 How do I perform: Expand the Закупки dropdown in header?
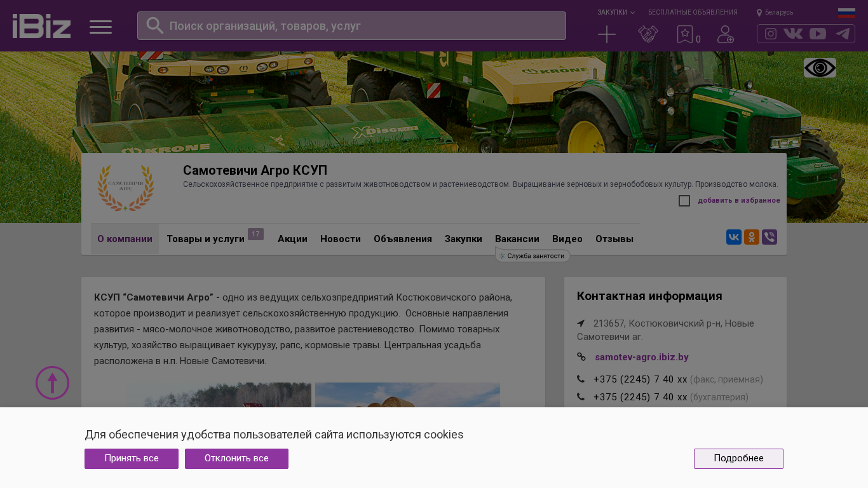615,13
